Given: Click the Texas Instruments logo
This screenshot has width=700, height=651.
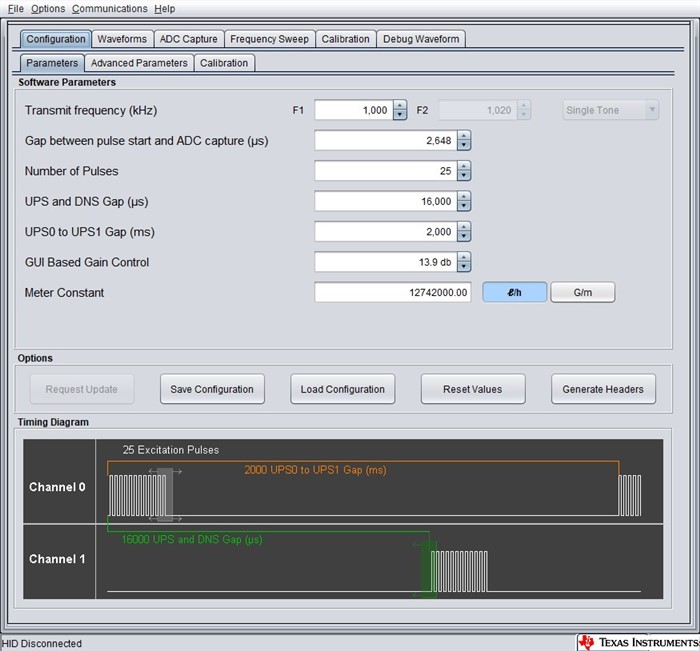Looking at the screenshot, I should [638, 643].
